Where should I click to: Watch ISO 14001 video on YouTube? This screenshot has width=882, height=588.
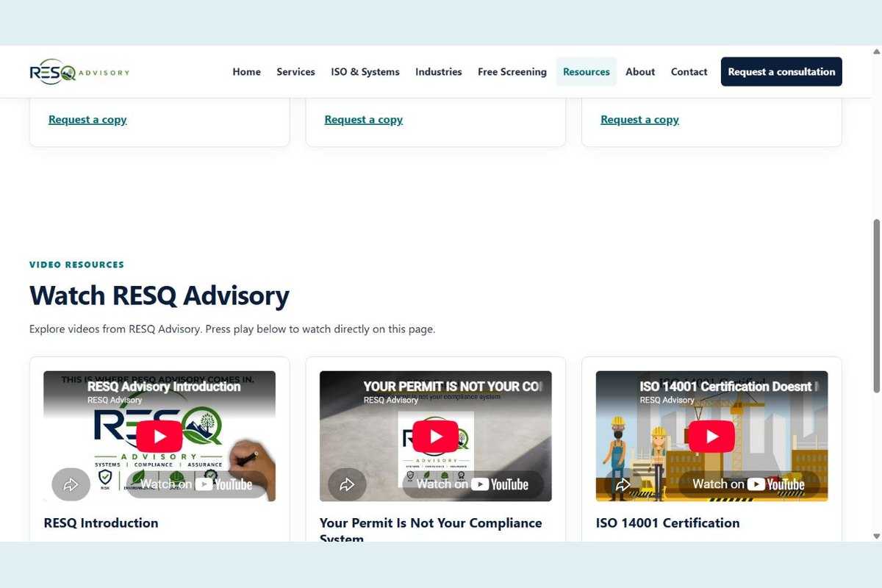[x=748, y=484]
